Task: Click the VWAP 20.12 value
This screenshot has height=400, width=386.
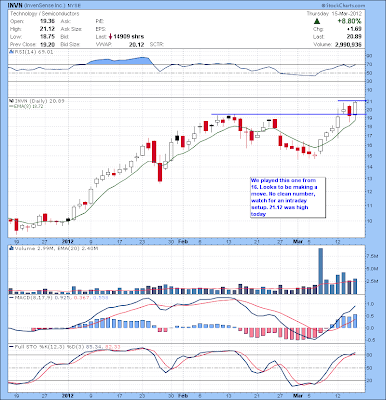Action: (x=136, y=44)
